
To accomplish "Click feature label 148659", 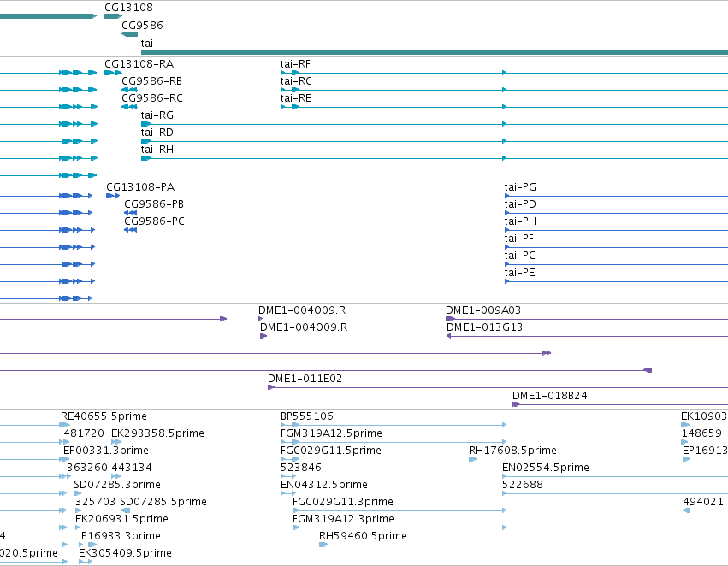I will [701, 433].
